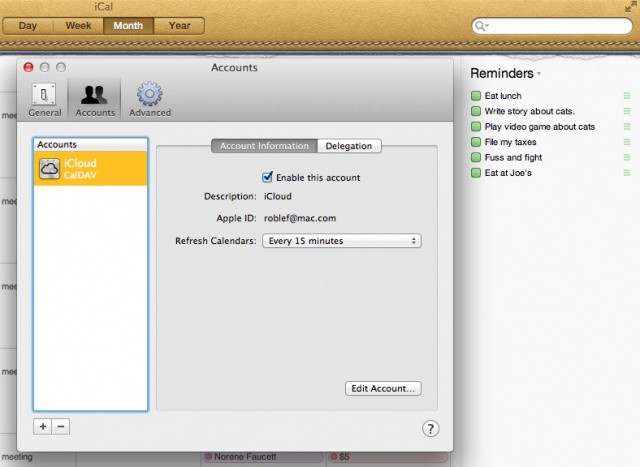
Task: Close the Accounts window with red button
Action: 28,67
